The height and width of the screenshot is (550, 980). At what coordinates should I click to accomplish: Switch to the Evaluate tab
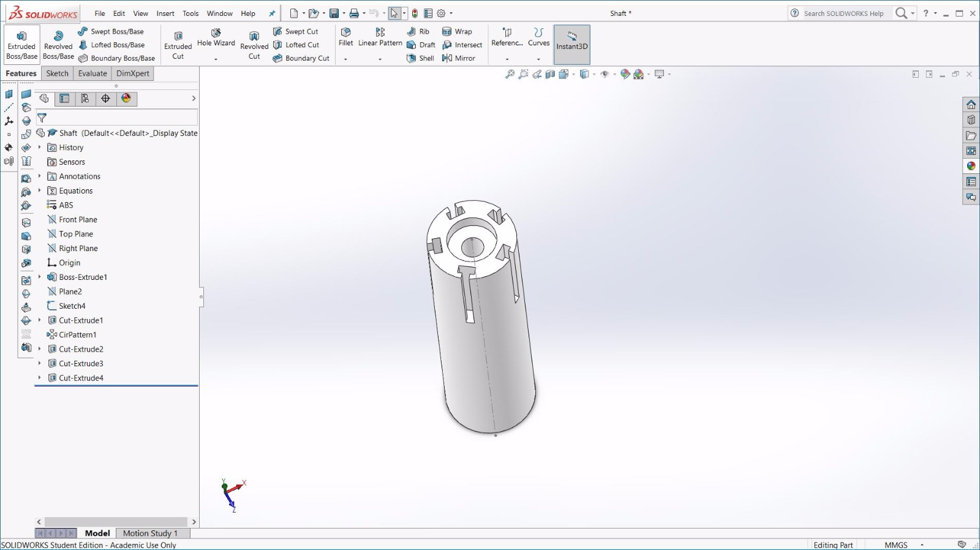tap(92, 73)
